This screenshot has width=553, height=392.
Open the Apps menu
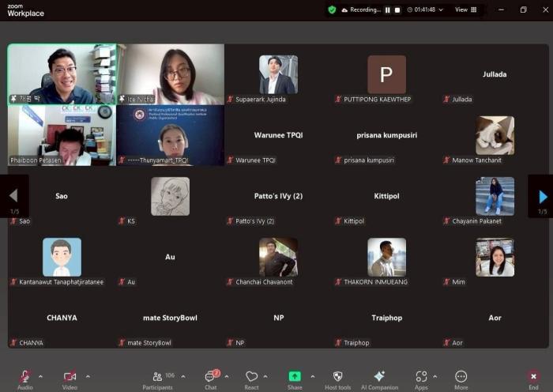(421, 380)
